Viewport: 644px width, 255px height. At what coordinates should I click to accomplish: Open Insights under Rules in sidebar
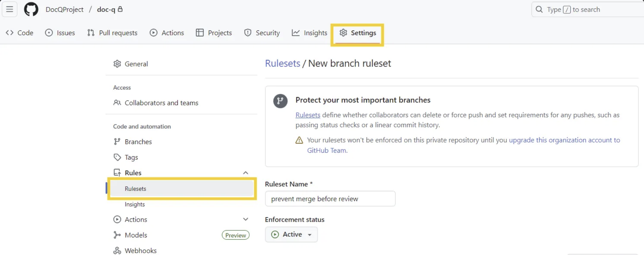tap(135, 204)
